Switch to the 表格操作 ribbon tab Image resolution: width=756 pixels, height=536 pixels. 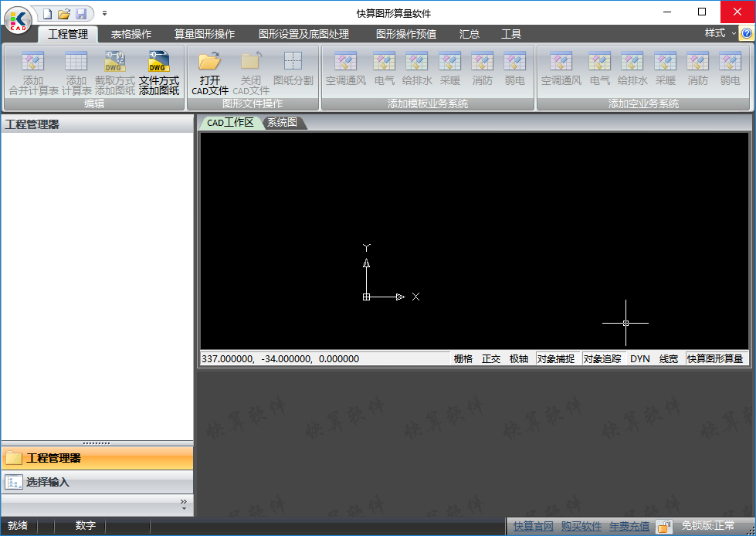pos(131,34)
